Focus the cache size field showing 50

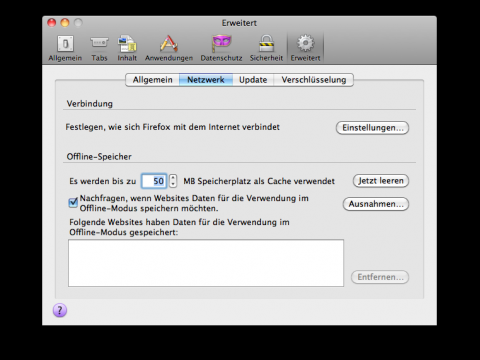point(154,181)
